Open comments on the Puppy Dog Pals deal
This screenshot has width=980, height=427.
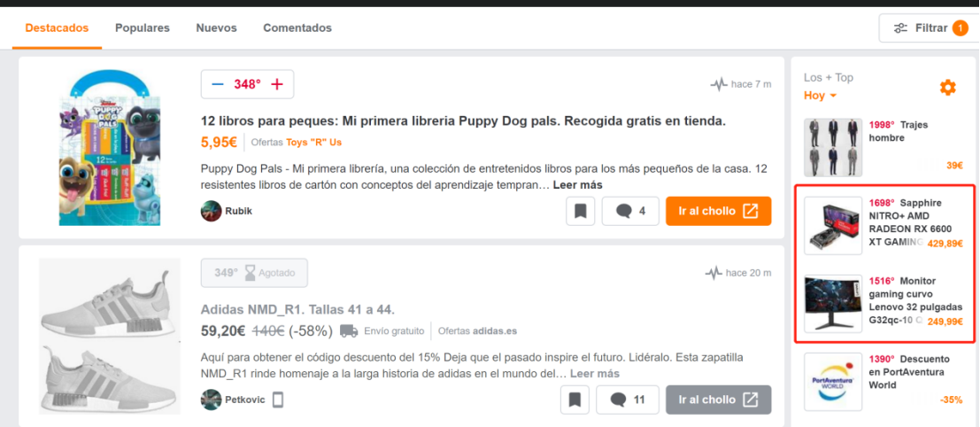click(x=630, y=212)
